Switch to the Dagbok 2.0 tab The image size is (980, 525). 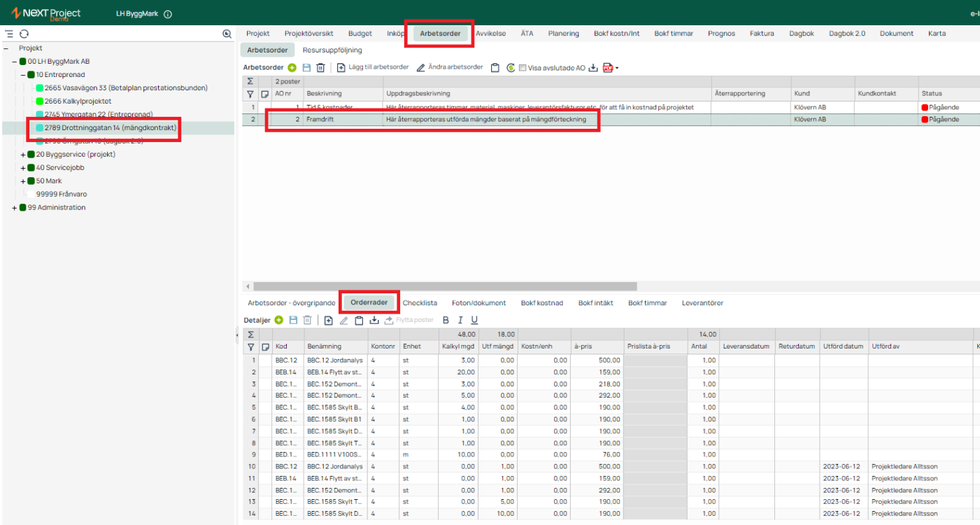pyautogui.click(x=847, y=33)
